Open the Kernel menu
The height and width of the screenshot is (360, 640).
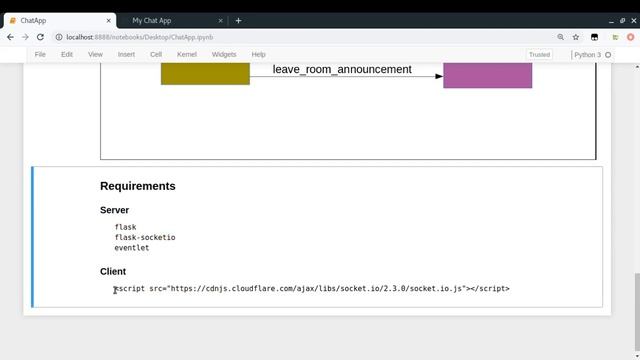[x=187, y=54]
